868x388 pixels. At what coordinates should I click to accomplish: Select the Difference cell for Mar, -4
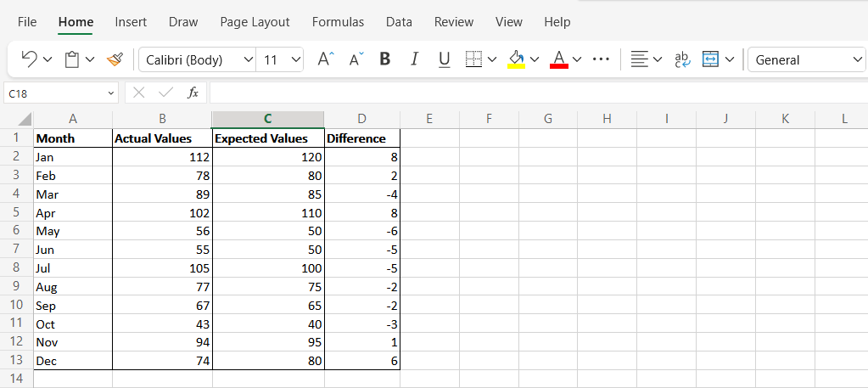362,194
